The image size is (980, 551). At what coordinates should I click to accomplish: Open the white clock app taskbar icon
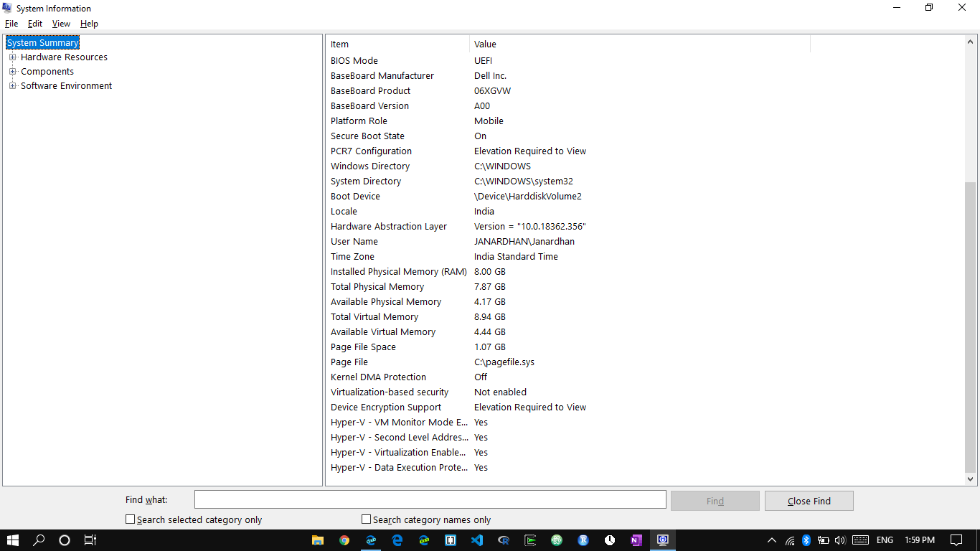tap(610, 540)
